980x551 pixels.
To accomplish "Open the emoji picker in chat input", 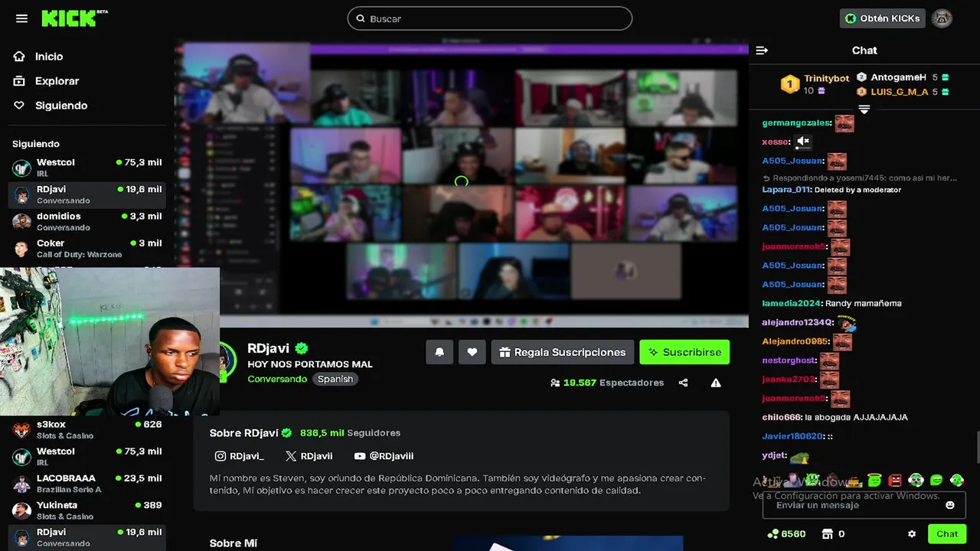I will pos(950,505).
